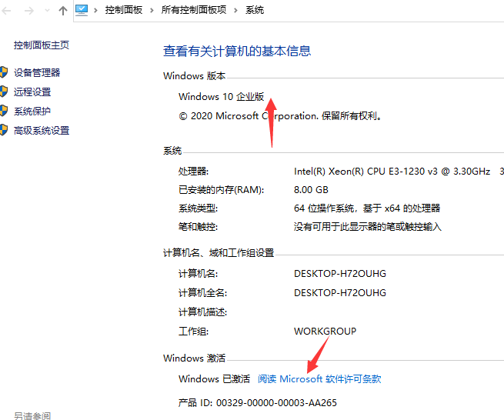
Task: Click the shield icon beside 高级系统设置
Action: (4, 131)
